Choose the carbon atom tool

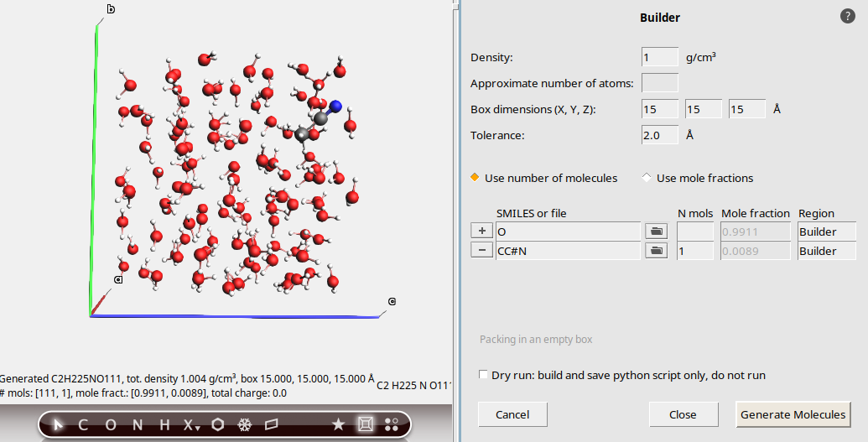pos(83,424)
